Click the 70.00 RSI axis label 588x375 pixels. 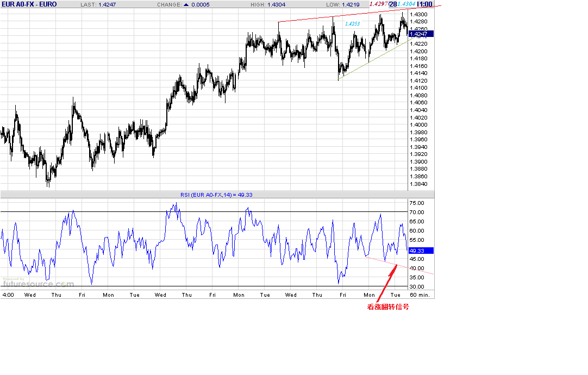pos(417,212)
